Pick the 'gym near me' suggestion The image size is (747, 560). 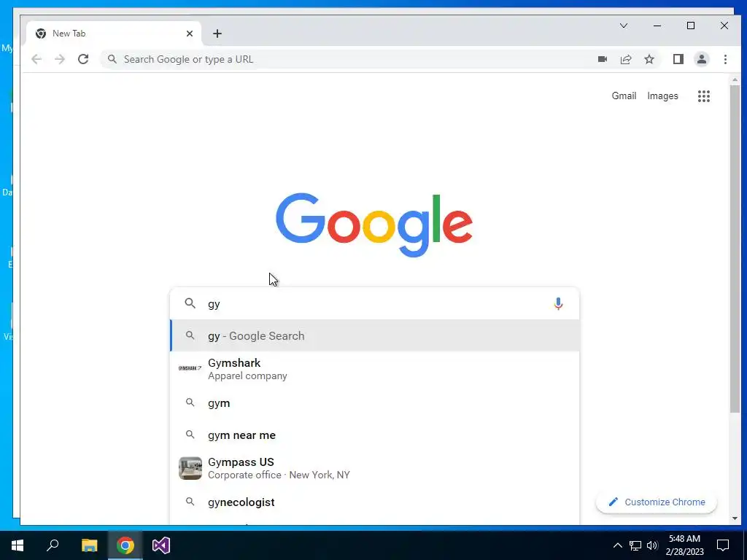pos(375,435)
